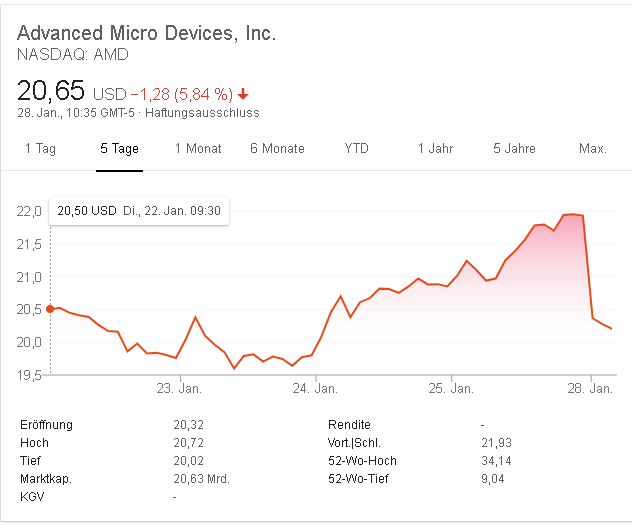The width and height of the screenshot is (632, 526).
Task: Click the 52-week high value 34,14
Action: 497,461
